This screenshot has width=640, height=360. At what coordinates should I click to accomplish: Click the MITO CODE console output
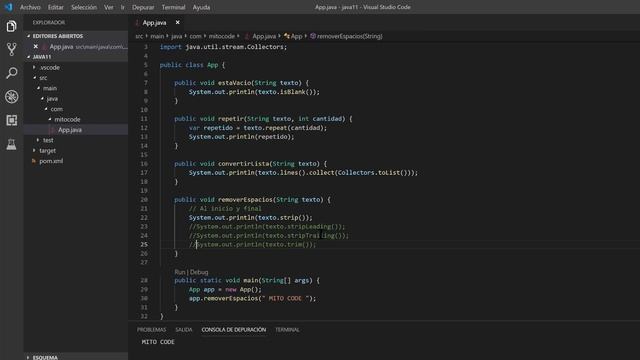click(x=158, y=342)
